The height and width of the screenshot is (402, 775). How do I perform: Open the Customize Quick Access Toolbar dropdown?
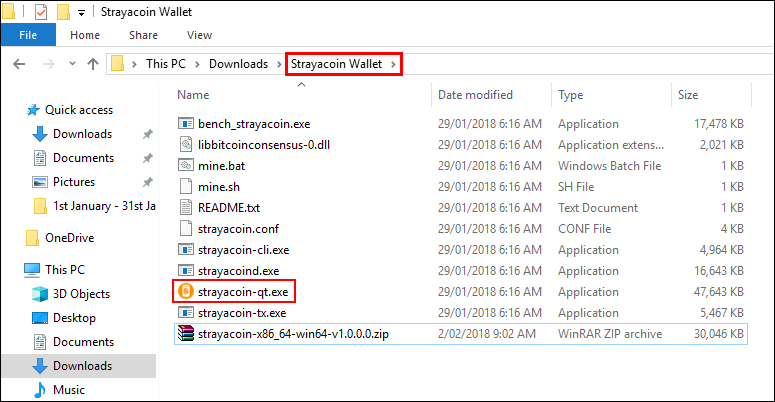click(x=82, y=12)
